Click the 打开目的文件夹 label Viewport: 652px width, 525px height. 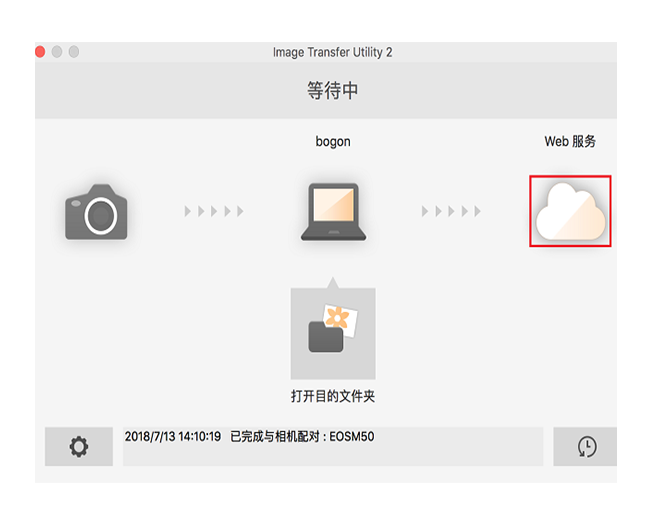[333, 396]
